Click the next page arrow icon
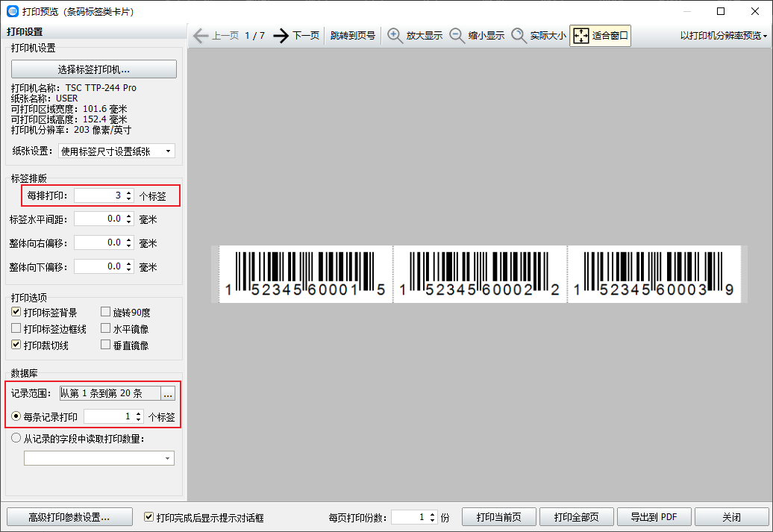This screenshot has height=532, width=773. pyautogui.click(x=281, y=36)
